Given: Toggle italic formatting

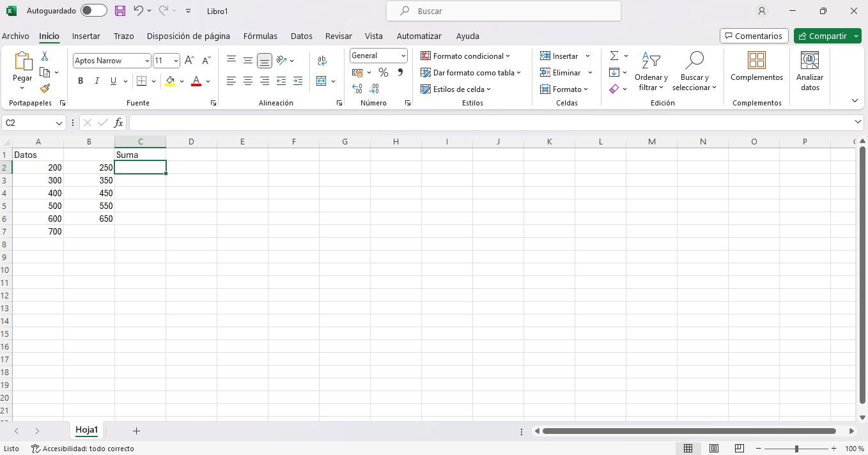Looking at the screenshot, I should pos(97,81).
